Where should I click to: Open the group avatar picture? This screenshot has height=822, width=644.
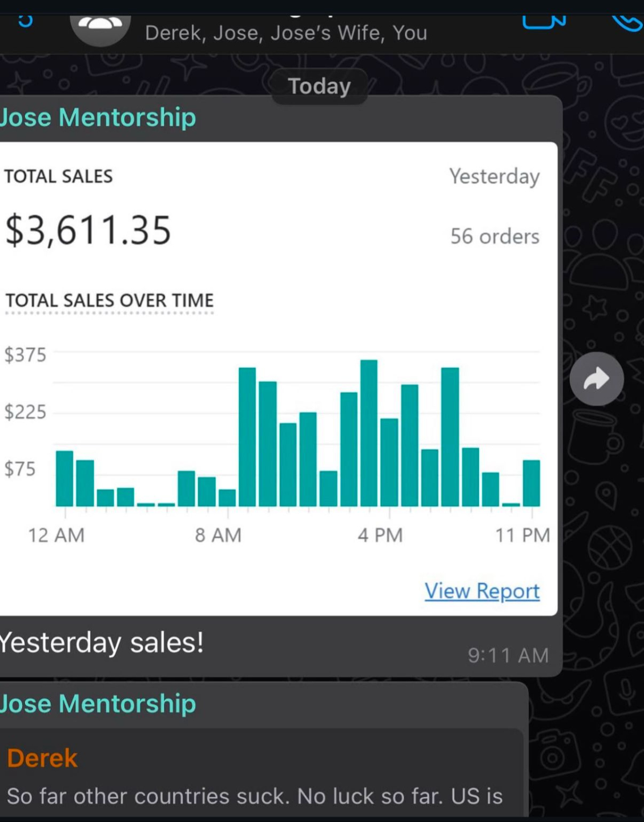100,29
